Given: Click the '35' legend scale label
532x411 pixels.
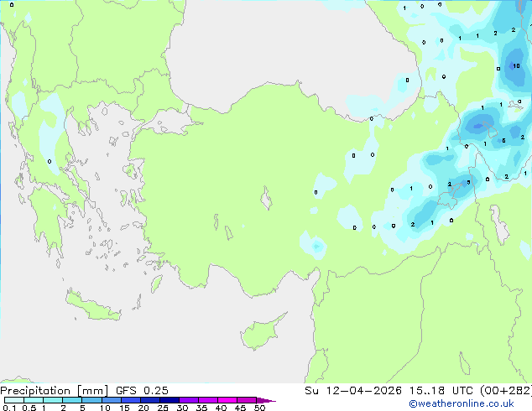Looking at the screenshot, I should pyautogui.click(x=201, y=408).
